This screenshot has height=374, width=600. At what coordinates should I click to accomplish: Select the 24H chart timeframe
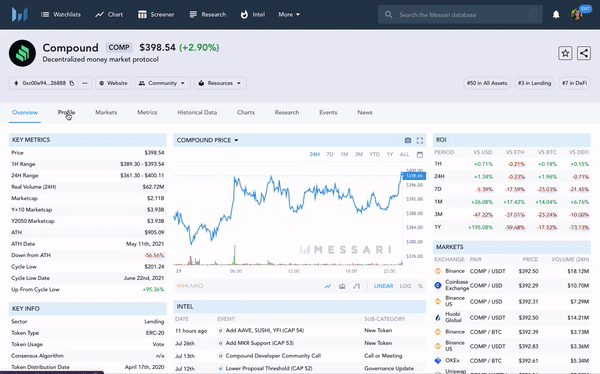coord(315,155)
